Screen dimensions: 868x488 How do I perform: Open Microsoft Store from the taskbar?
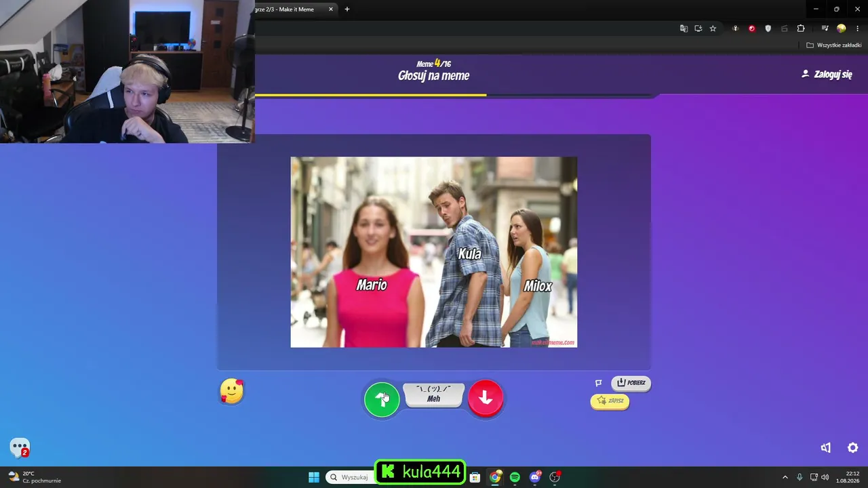[x=475, y=477]
